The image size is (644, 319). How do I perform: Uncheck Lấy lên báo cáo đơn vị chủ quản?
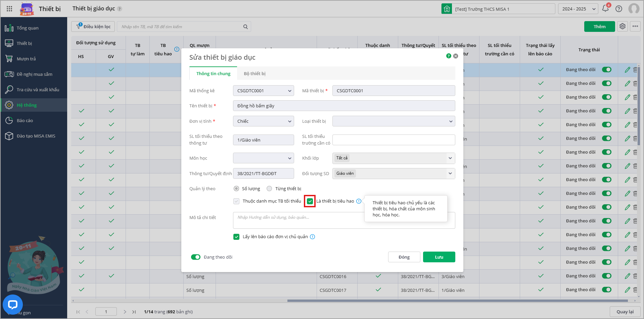point(236,237)
